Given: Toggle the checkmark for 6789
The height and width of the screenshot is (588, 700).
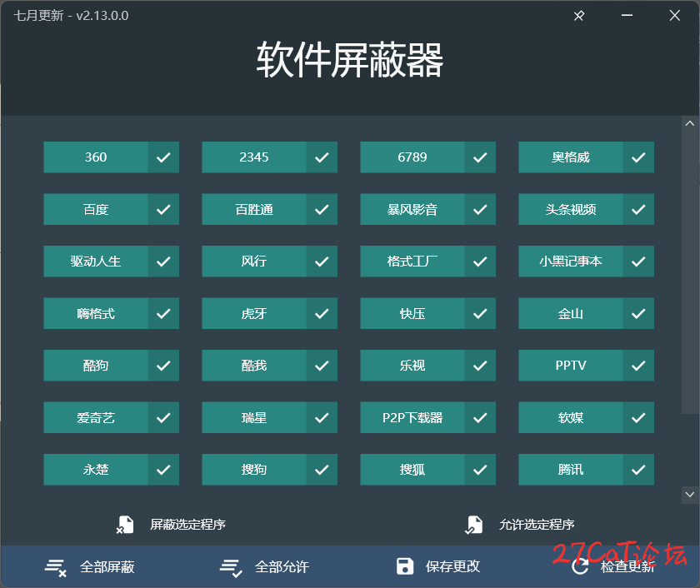Looking at the screenshot, I should coord(480,157).
